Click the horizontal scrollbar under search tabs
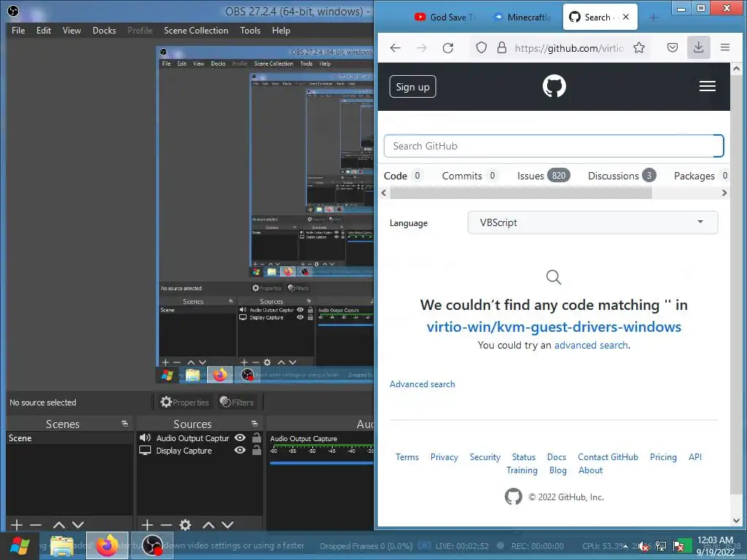Screen dimensions: 747x560 coord(521,192)
